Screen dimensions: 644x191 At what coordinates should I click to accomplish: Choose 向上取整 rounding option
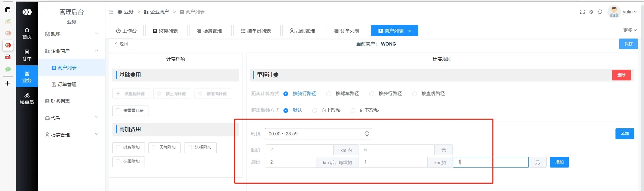coord(315,111)
